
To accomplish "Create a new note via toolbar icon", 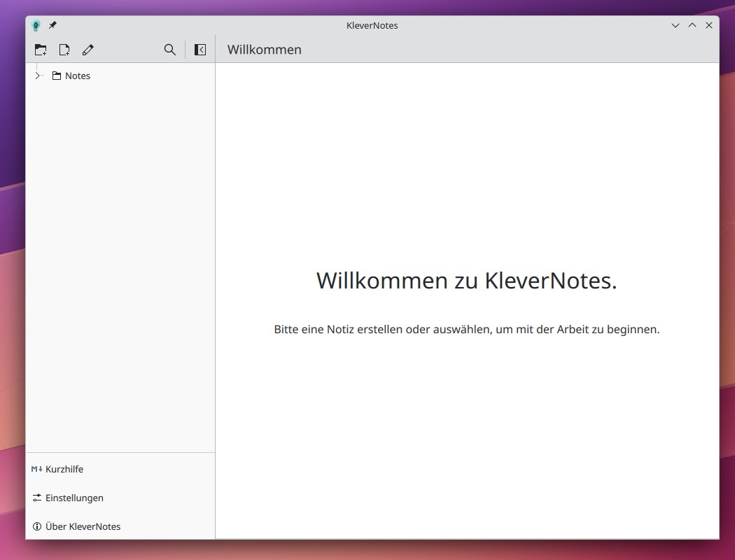I will click(x=64, y=50).
